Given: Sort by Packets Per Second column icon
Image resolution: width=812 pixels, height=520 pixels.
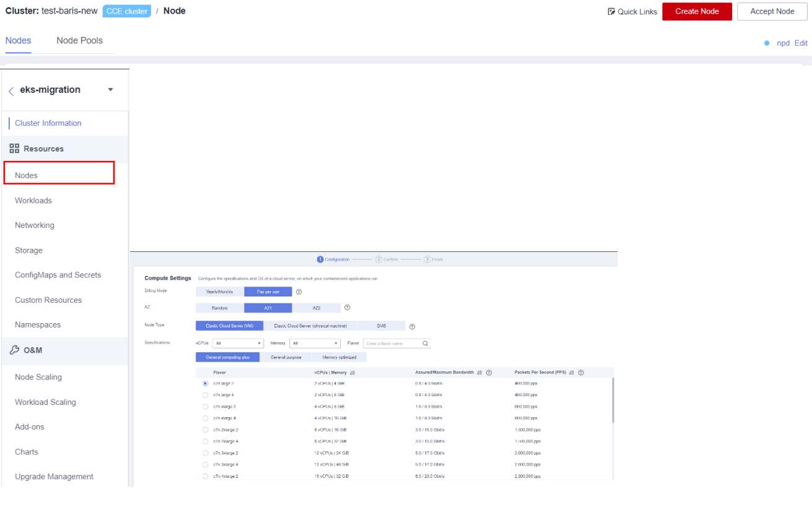Looking at the screenshot, I should point(572,373).
